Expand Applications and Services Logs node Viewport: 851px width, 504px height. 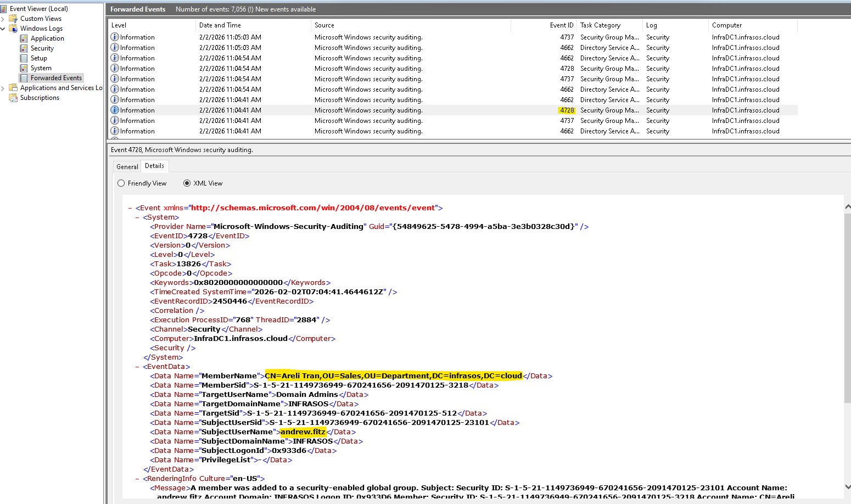[x=3, y=88]
